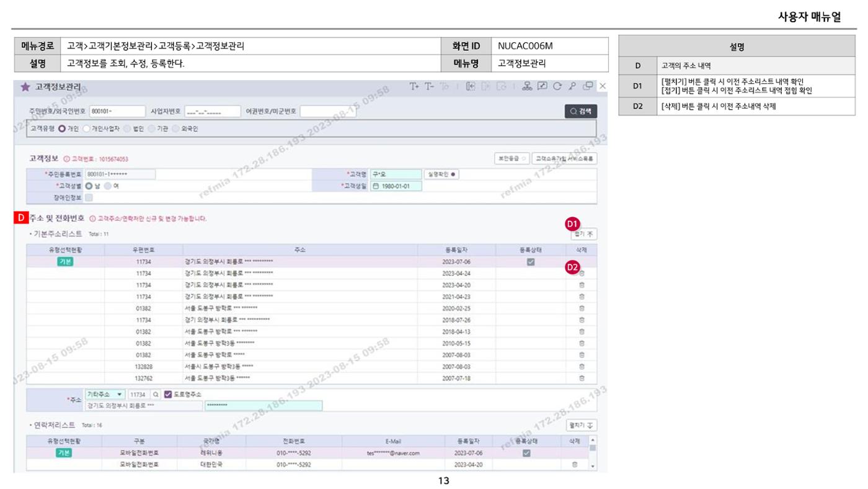Delete the address dated 2018-07-26
The width and height of the screenshot is (868, 489).
coord(582,320)
